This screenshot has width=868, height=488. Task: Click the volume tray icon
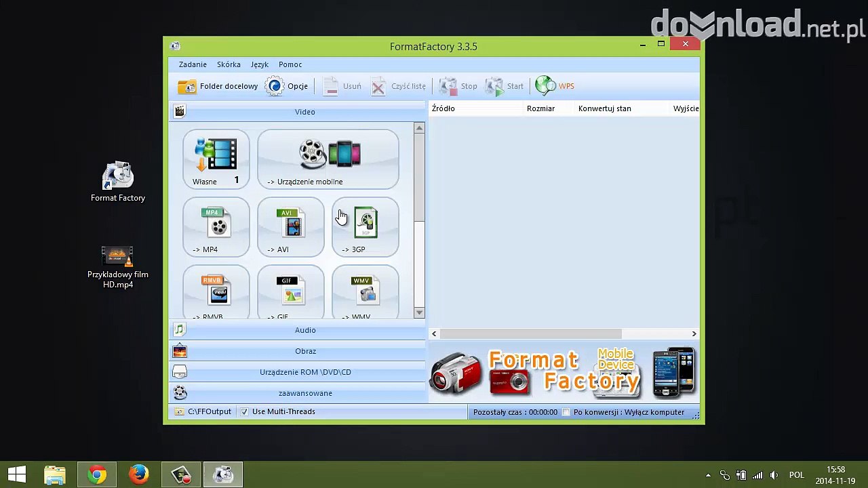(774, 475)
